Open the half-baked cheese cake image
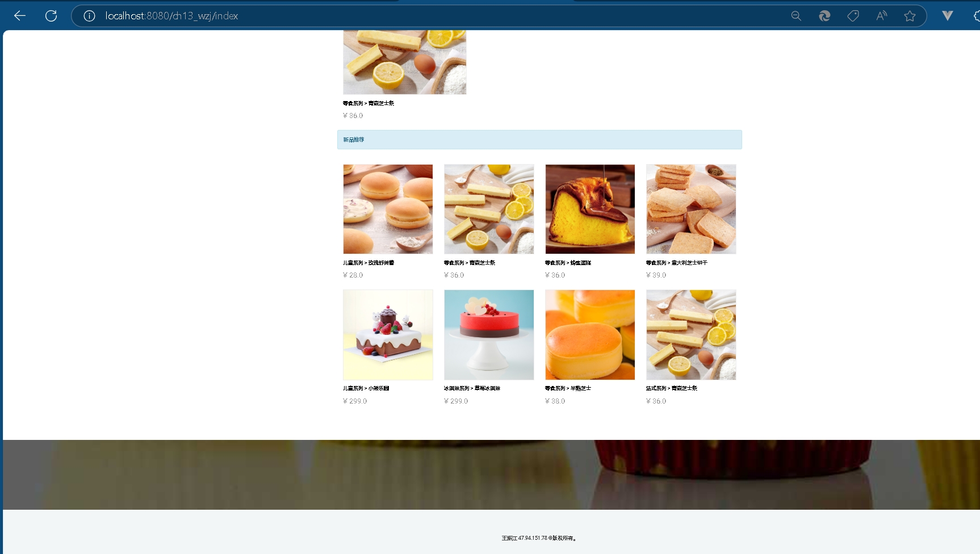The height and width of the screenshot is (554, 980). [590, 335]
